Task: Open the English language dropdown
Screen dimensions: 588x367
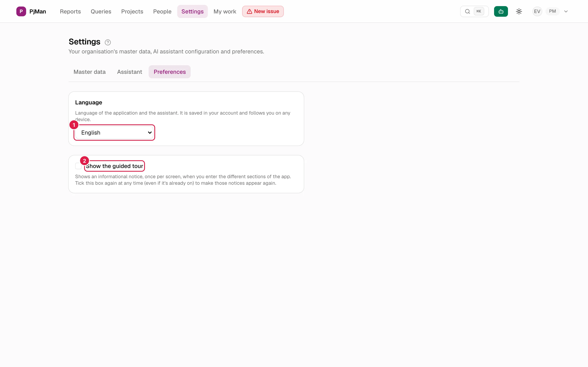Action: coord(114,133)
